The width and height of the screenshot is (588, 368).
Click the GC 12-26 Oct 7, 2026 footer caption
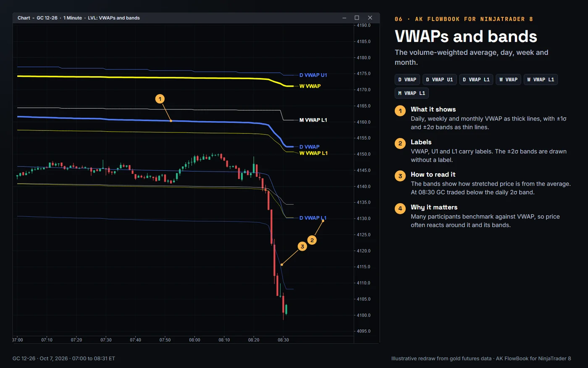pos(64,359)
